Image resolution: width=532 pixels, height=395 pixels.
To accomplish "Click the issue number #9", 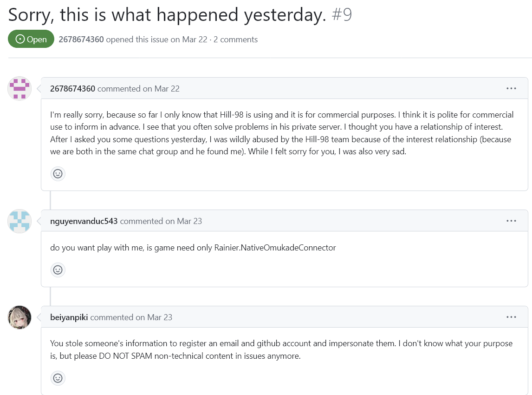I will coord(342,14).
